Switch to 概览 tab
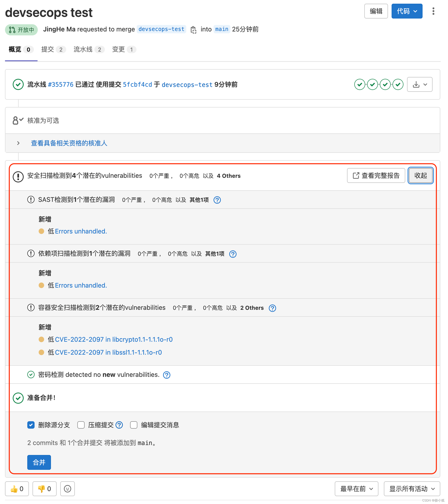 [x=21, y=50]
